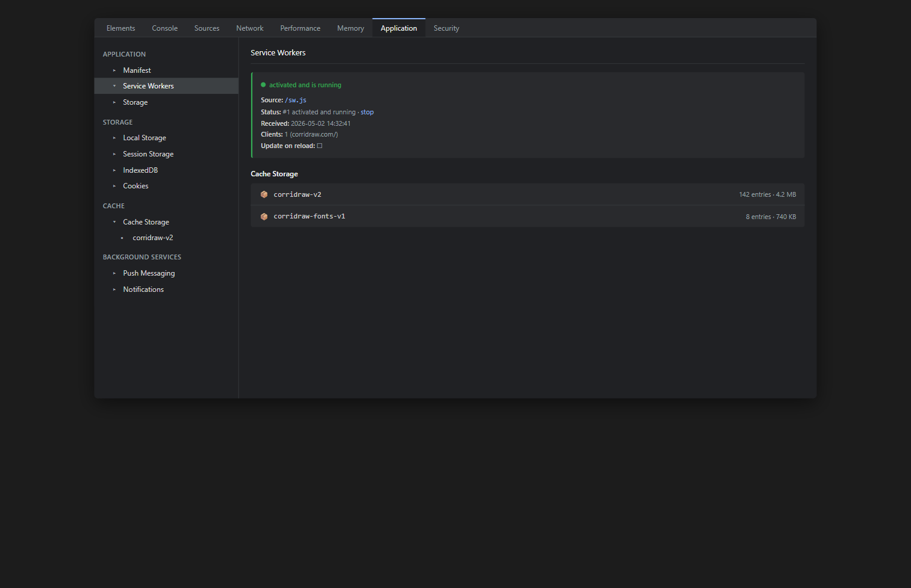Switch to the Console tab
The image size is (911, 588).
point(164,28)
